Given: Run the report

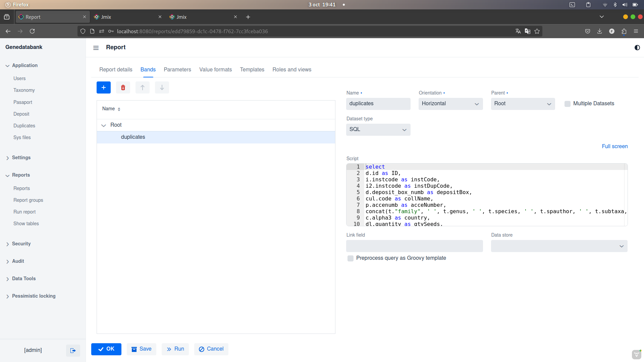Looking at the screenshot, I should pyautogui.click(x=175, y=349).
